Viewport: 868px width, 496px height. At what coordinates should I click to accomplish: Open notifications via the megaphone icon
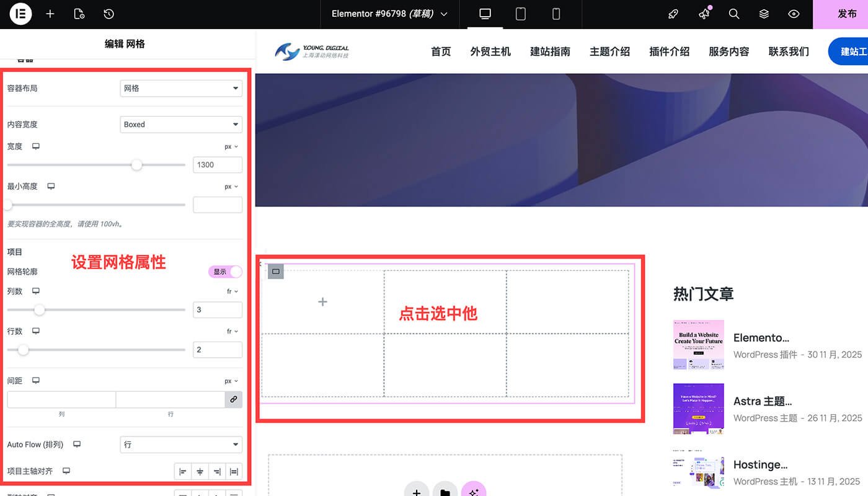pyautogui.click(x=704, y=14)
